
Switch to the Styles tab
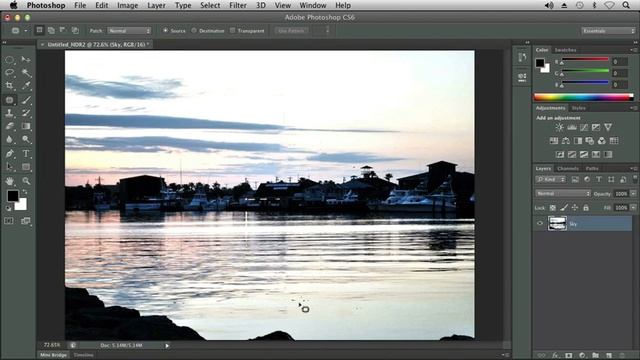578,108
